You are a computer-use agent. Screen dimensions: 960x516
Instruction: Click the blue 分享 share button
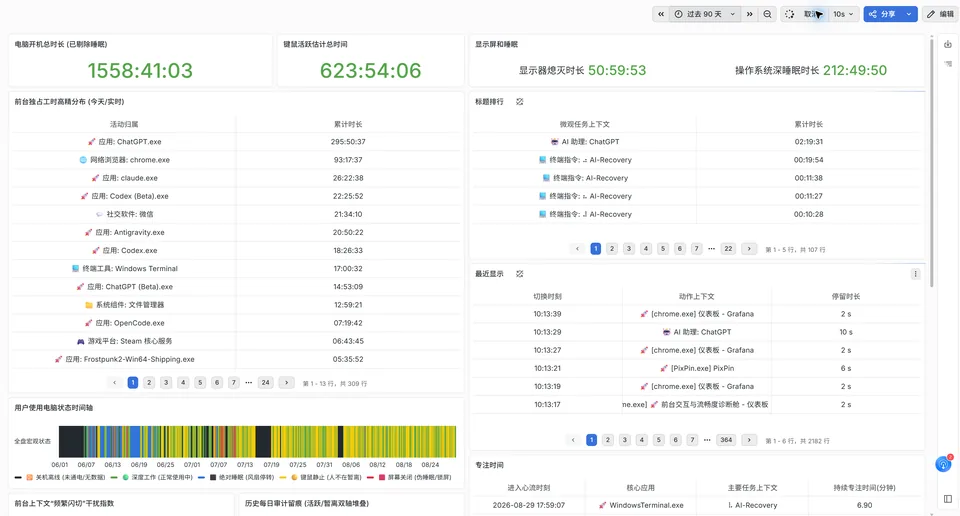(x=882, y=14)
